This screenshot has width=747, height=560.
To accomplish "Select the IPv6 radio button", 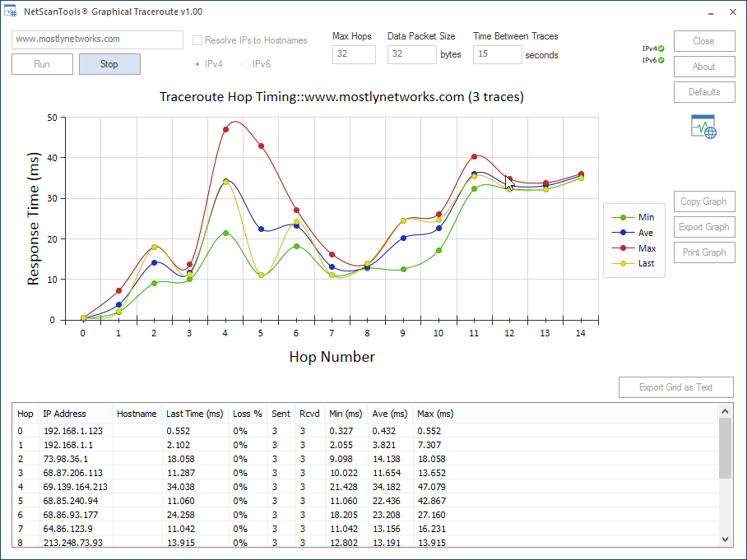I will click(x=245, y=64).
